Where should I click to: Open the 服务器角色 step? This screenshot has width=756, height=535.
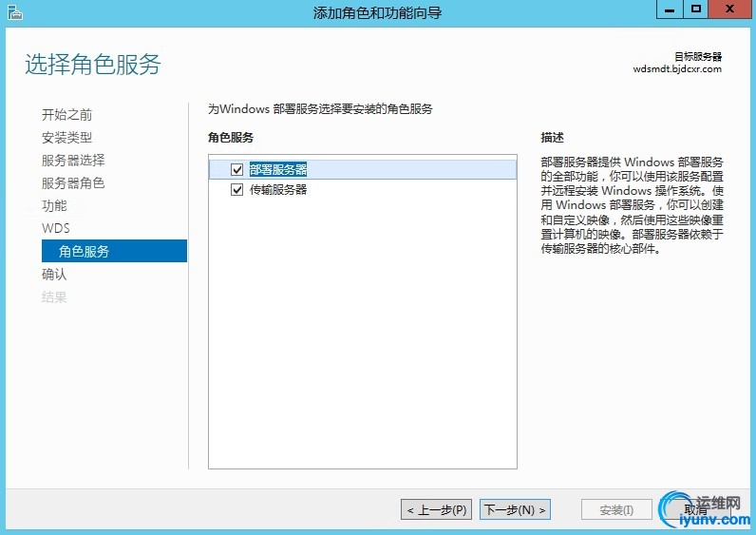point(73,182)
